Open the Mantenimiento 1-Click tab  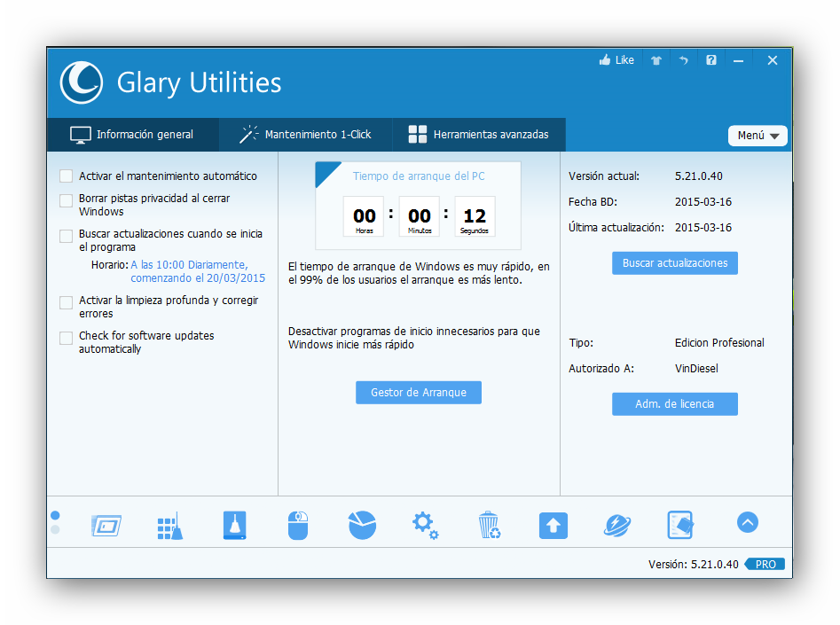(x=306, y=135)
